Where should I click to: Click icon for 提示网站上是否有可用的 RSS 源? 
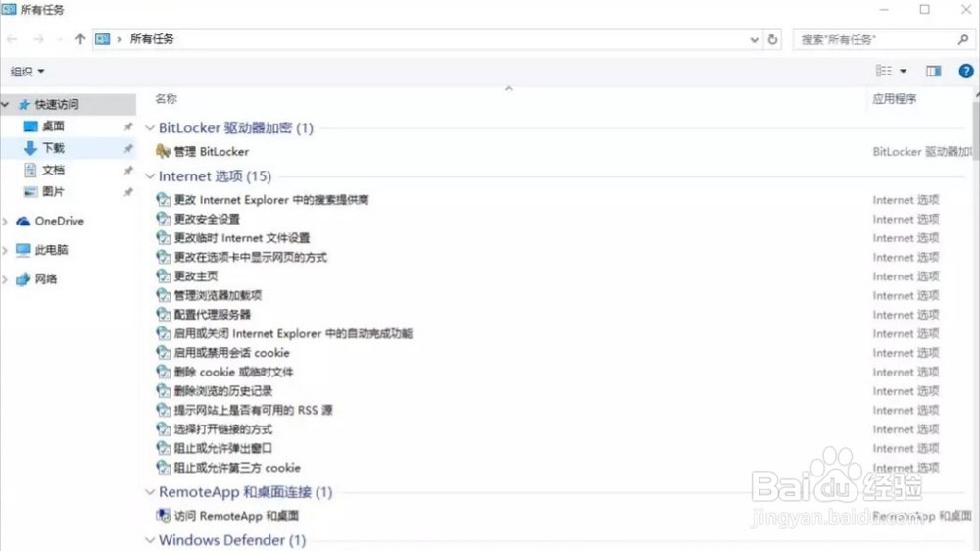tap(163, 410)
